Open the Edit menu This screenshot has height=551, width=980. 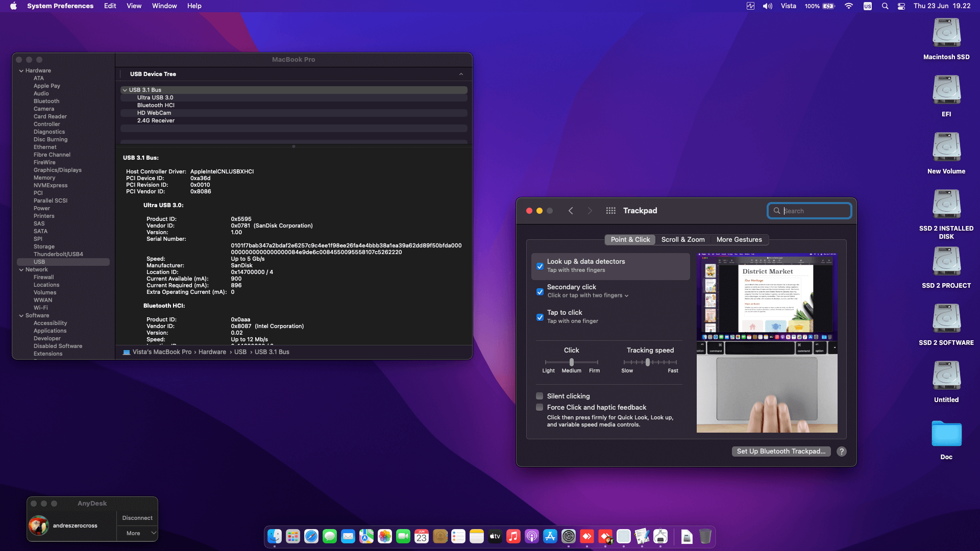coord(110,6)
